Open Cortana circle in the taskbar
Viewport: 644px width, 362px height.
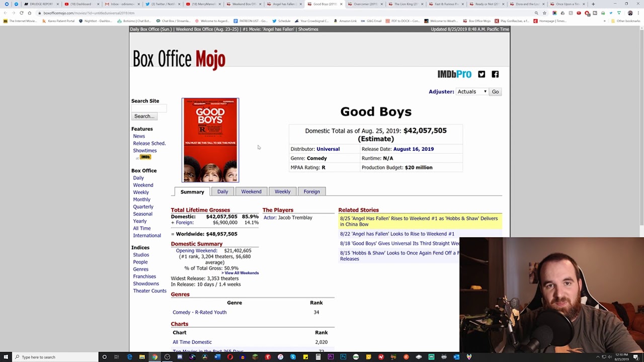(x=104, y=357)
